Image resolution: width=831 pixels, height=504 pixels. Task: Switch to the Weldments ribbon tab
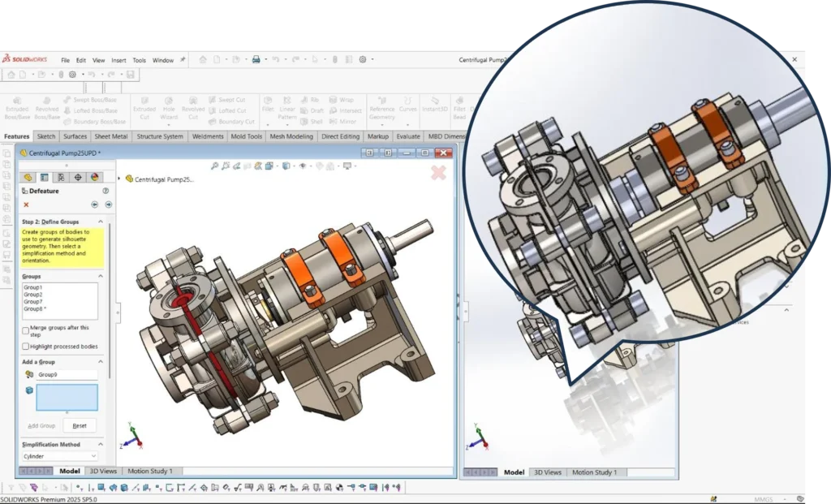point(208,136)
